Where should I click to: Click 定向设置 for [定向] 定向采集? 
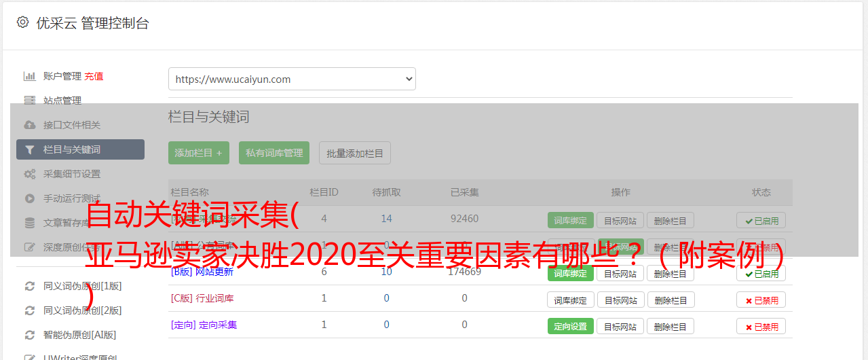571,326
